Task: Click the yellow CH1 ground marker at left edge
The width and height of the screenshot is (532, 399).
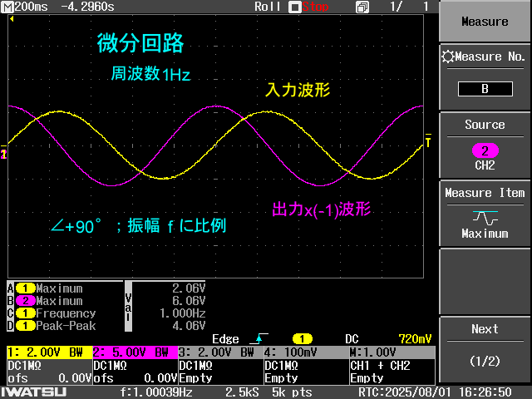Action: [x=3, y=155]
